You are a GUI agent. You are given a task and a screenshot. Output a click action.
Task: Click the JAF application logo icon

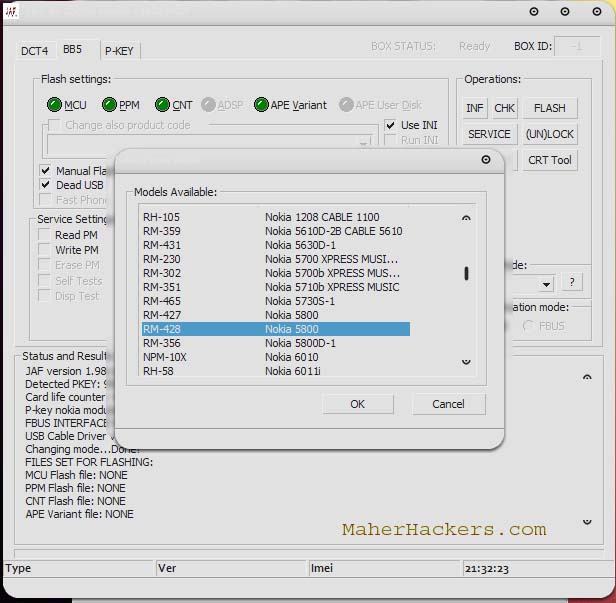point(11,12)
